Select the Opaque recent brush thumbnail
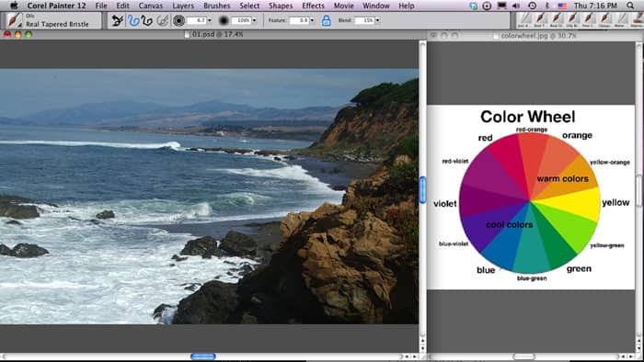Screen dimensions: 644x362 click(x=604, y=19)
